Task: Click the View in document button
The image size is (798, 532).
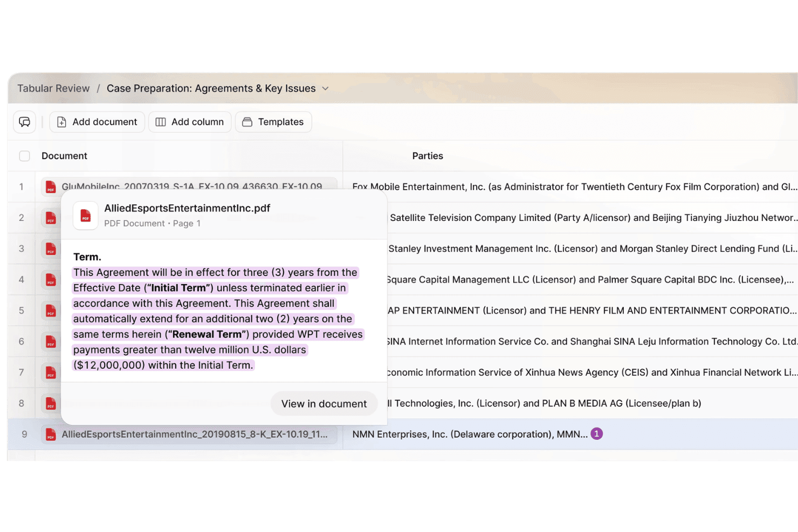Action: pos(324,404)
